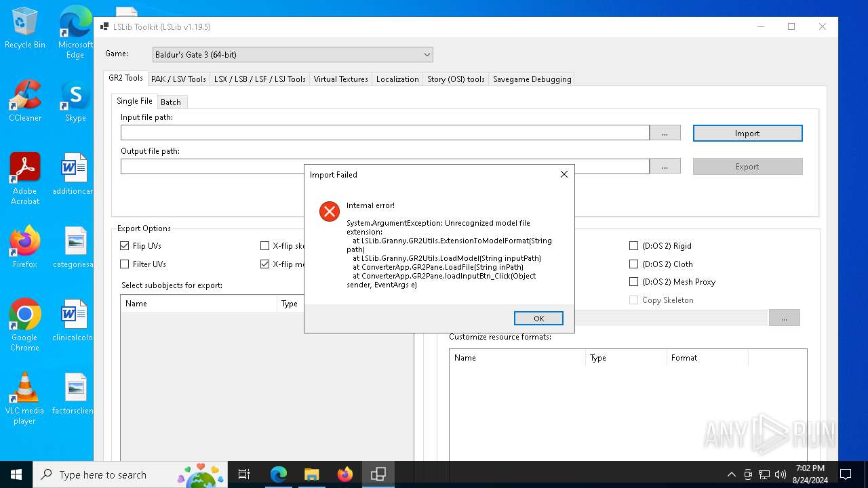The width and height of the screenshot is (868, 488).
Task: Click Type header in resource formats table
Action: 626,358
